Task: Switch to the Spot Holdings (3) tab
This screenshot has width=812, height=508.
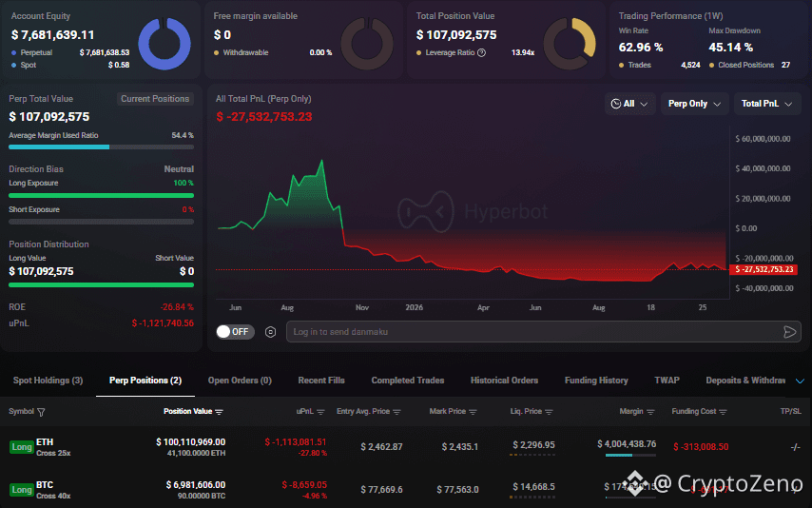Action: point(48,381)
